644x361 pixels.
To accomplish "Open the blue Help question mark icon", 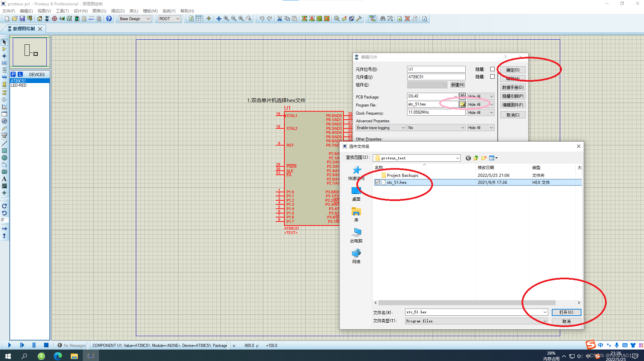I will [x=109, y=19].
